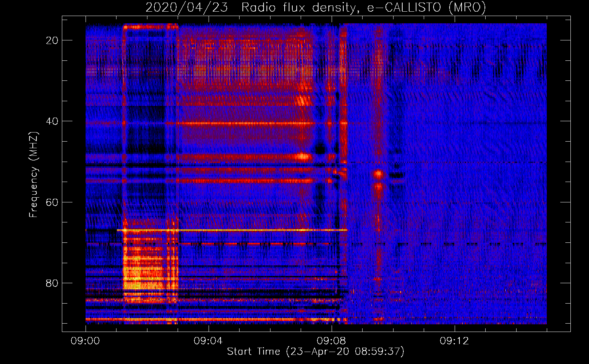Image resolution: width=589 pixels, height=364 pixels.
Task: Click the 'Start Time (23-Apr-20 08:59:37)' x-axis label
Action: click(316, 352)
